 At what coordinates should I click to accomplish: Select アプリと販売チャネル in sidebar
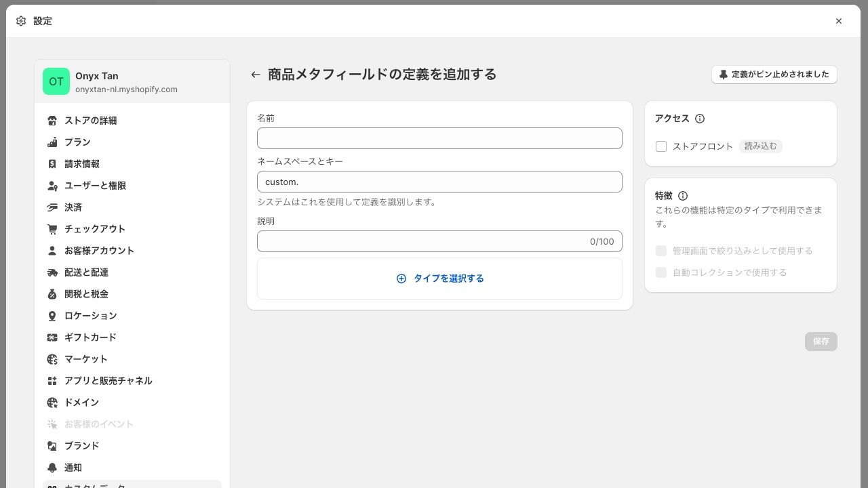tap(132, 381)
